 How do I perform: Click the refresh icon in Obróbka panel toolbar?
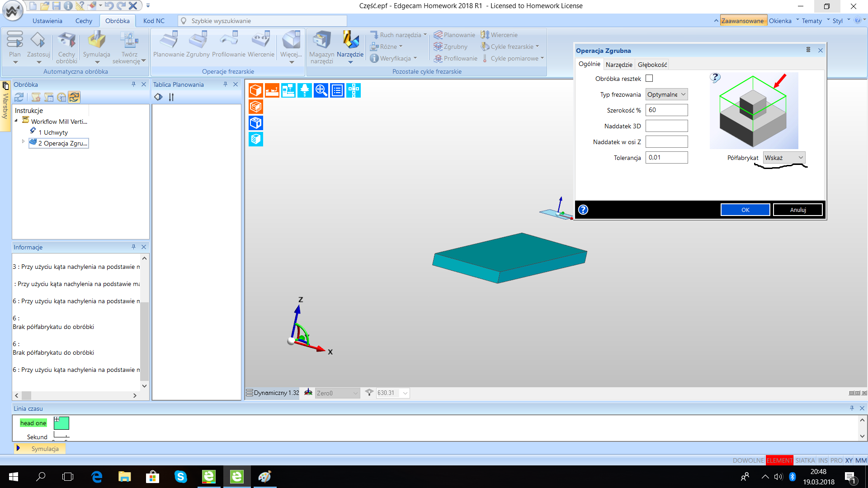point(19,97)
